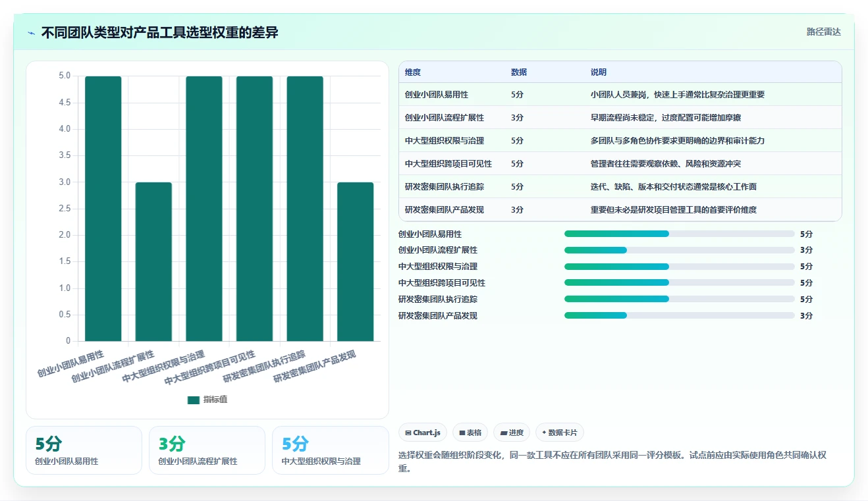Click the 5分 value beside 研发密集团队执行追踪 progress
The height and width of the screenshot is (501, 868).
point(806,300)
